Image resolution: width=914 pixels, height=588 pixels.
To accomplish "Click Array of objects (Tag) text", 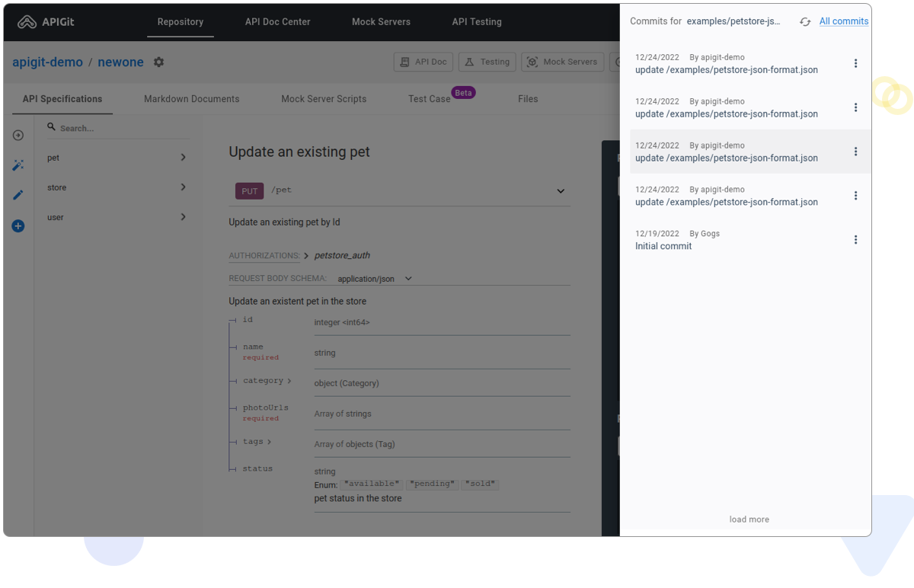I will point(355,445).
